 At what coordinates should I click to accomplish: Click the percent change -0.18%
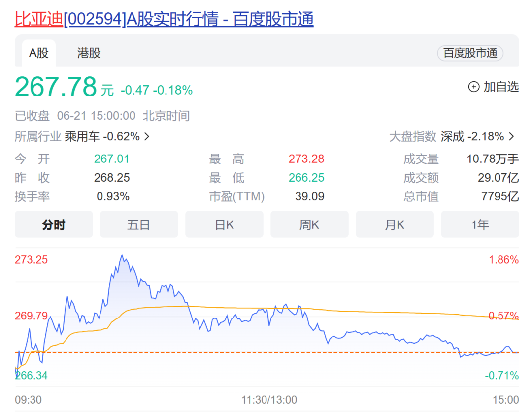(x=173, y=90)
